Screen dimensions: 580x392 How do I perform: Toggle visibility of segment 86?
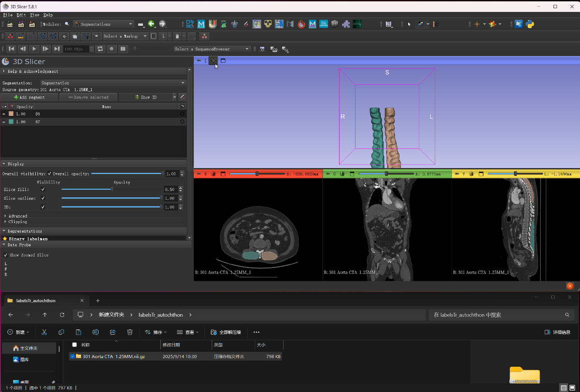[4, 114]
